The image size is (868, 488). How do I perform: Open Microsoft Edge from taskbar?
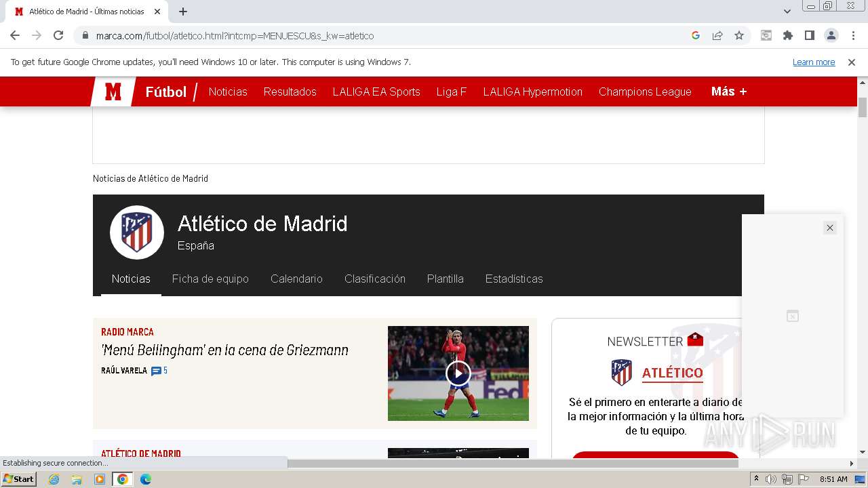[145, 479]
